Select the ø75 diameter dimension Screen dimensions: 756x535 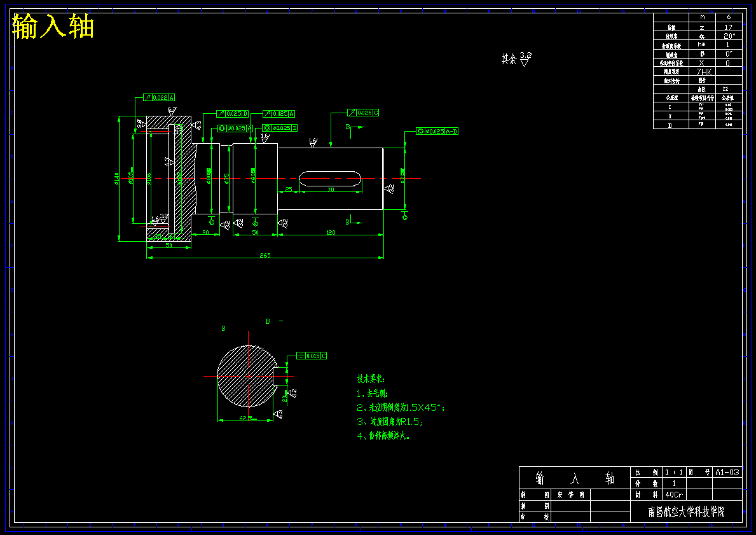pyautogui.click(x=226, y=179)
